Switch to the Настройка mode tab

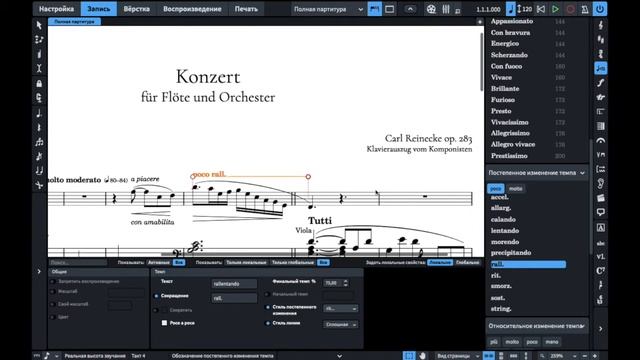56,9
